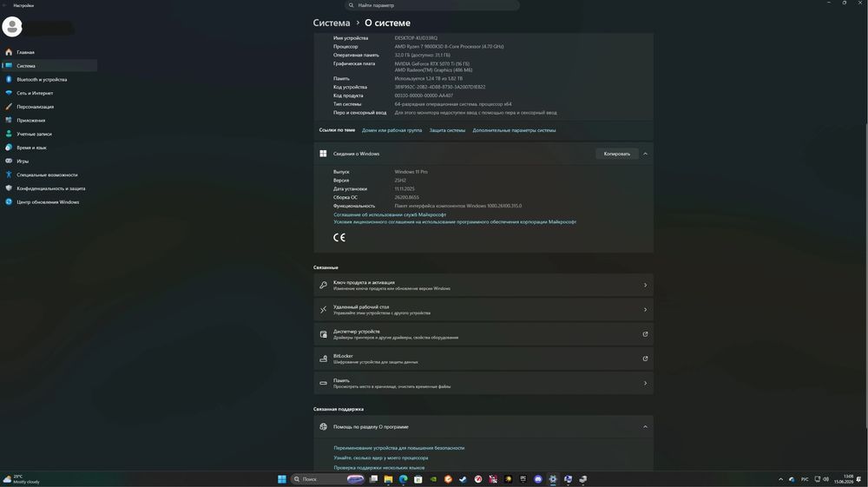
Task: Click the device name DESKTOP-KUD33RQ
Action: click(416, 38)
